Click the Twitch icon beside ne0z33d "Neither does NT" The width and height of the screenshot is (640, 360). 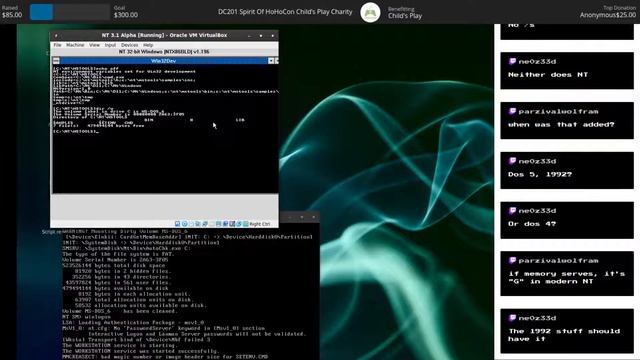512,61
